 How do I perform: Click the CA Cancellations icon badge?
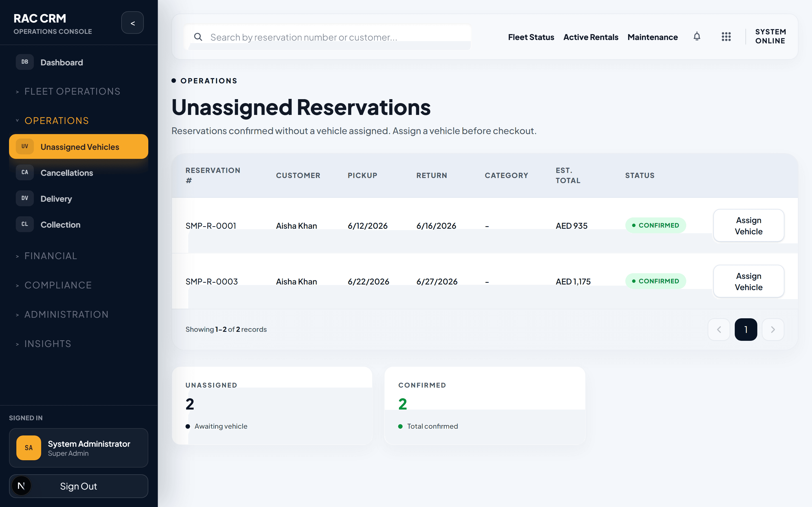point(25,172)
